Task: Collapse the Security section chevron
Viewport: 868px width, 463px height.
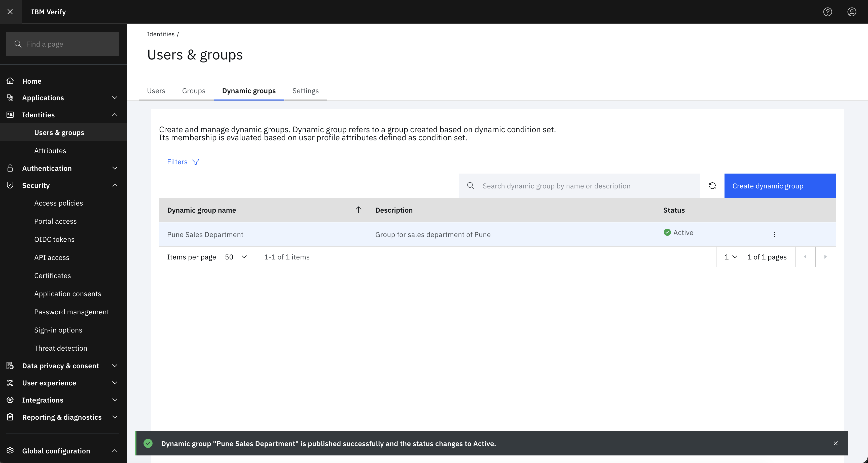Action: tap(115, 185)
